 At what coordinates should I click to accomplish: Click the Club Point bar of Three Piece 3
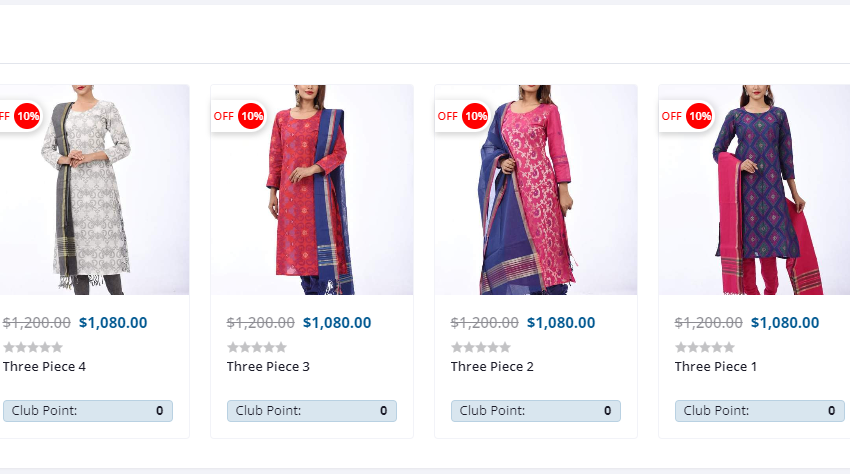(x=311, y=411)
